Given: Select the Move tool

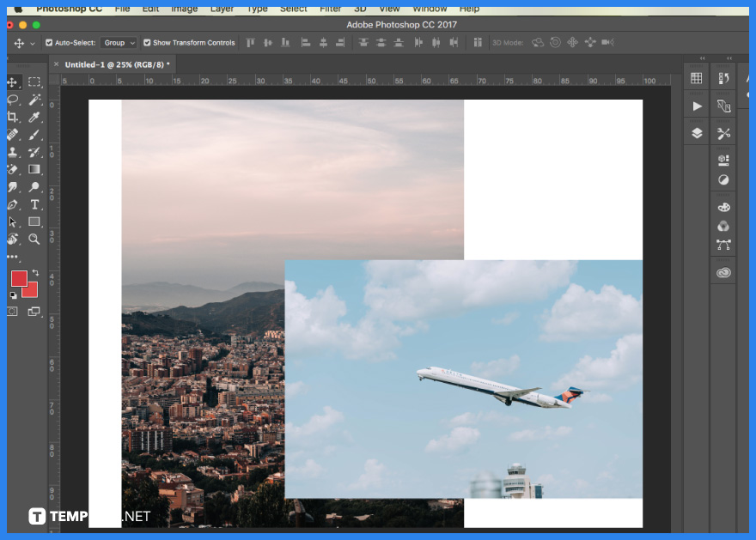Looking at the screenshot, I should 13,82.
